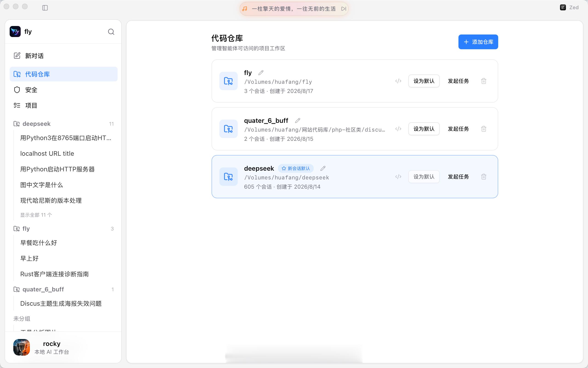Open conversation 用Python3在8765端口启动HT...
588x368 pixels.
(66, 138)
